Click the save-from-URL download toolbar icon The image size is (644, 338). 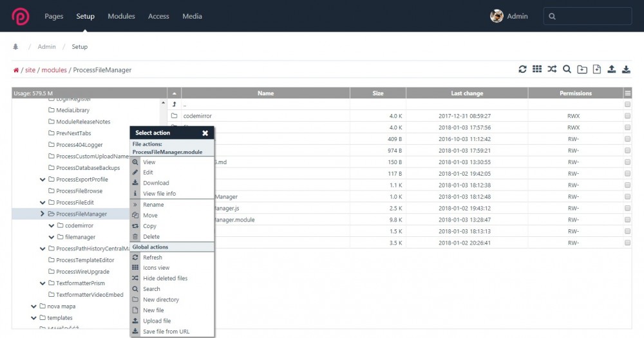[x=626, y=70]
